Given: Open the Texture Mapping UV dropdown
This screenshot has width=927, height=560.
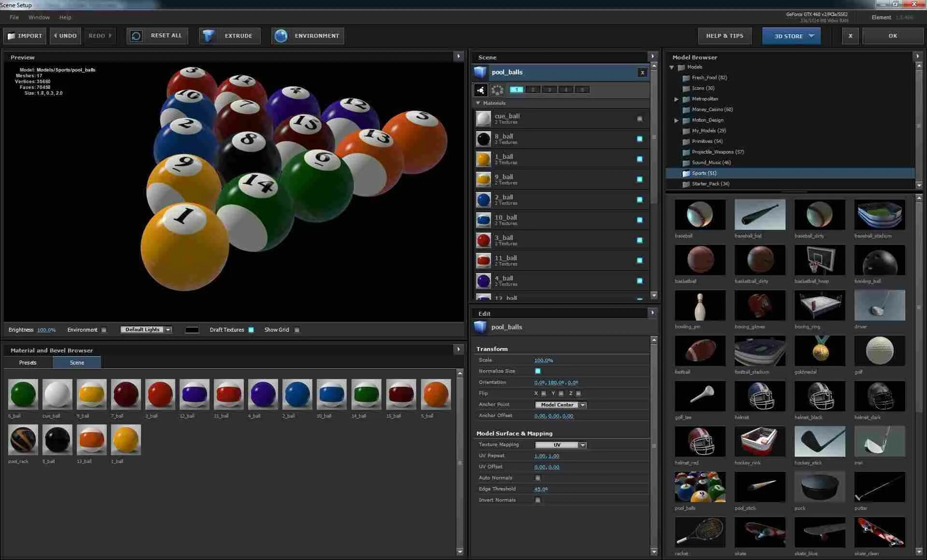Looking at the screenshot, I should coord(561,445).
